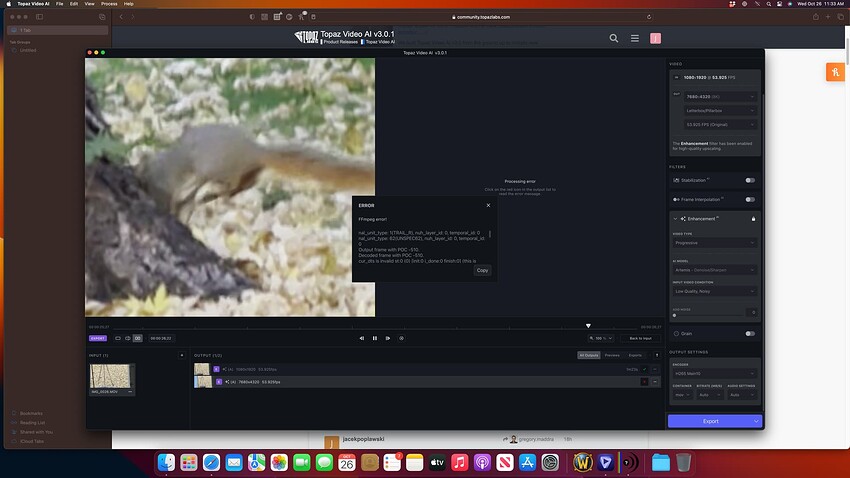Open more options for 7680x4320 output row
Screen dimensions: 850x478
pos(655,382)
